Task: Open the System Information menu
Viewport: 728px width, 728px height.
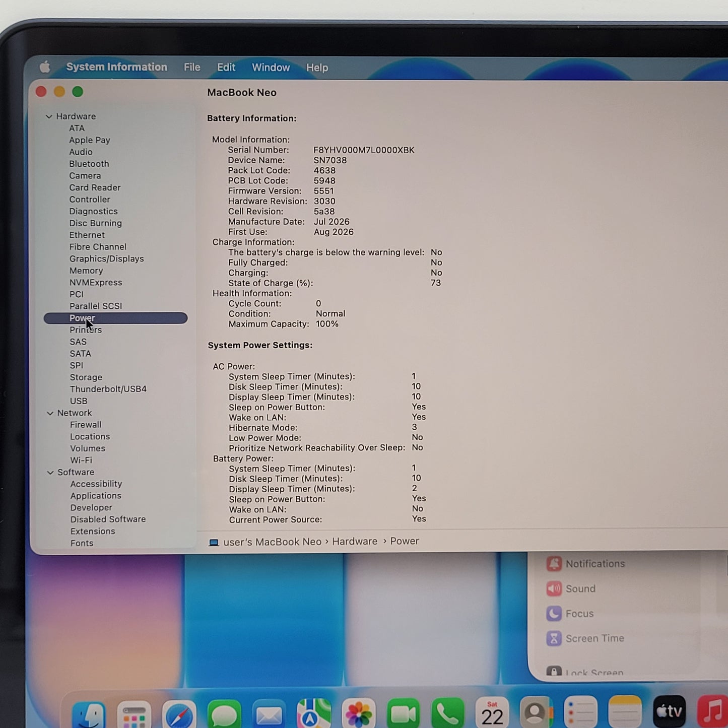Action: pos(117,67)
